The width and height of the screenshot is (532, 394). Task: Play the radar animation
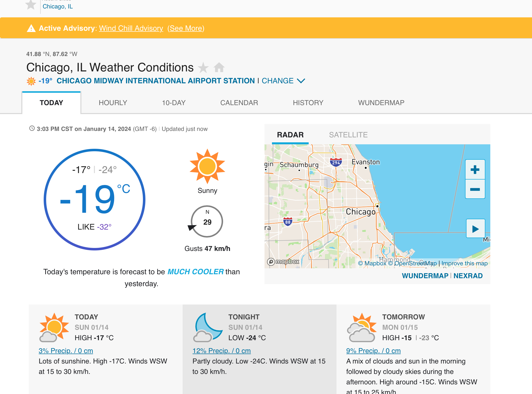pyautogui.click(x=475, y=229)
